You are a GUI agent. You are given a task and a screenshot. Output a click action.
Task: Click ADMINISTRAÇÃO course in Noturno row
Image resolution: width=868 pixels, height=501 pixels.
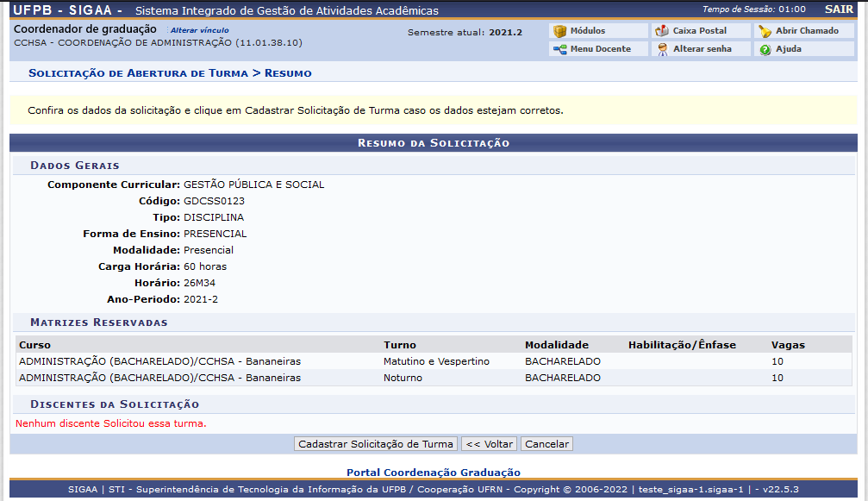(x=159, y=378)
